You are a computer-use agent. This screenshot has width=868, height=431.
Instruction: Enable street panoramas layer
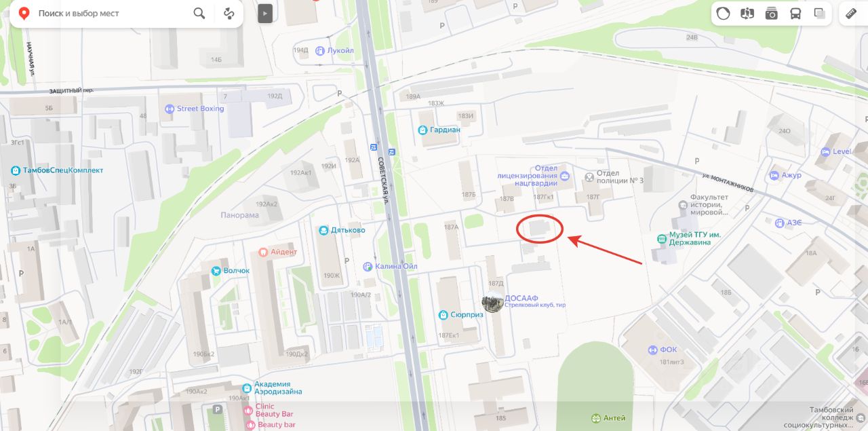pos(747,14)
